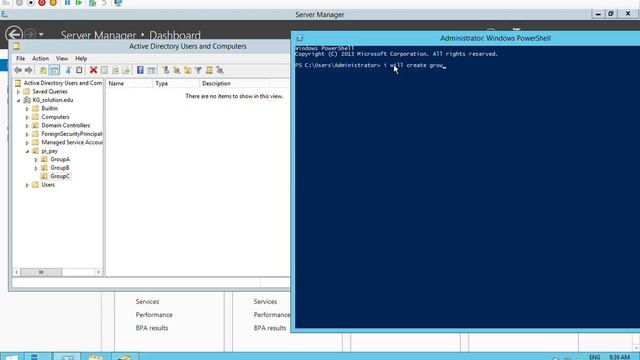Click the ENG language indicator in tray

tap(594, 357)
